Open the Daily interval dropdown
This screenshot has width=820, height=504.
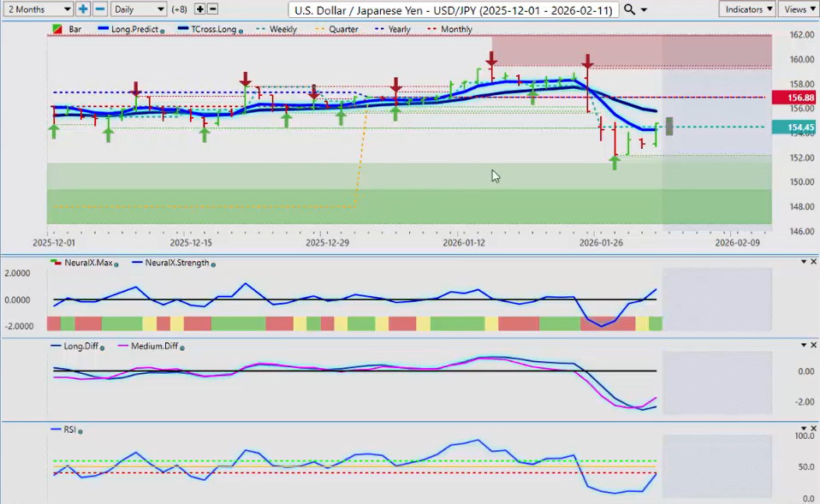click(138, 9)
